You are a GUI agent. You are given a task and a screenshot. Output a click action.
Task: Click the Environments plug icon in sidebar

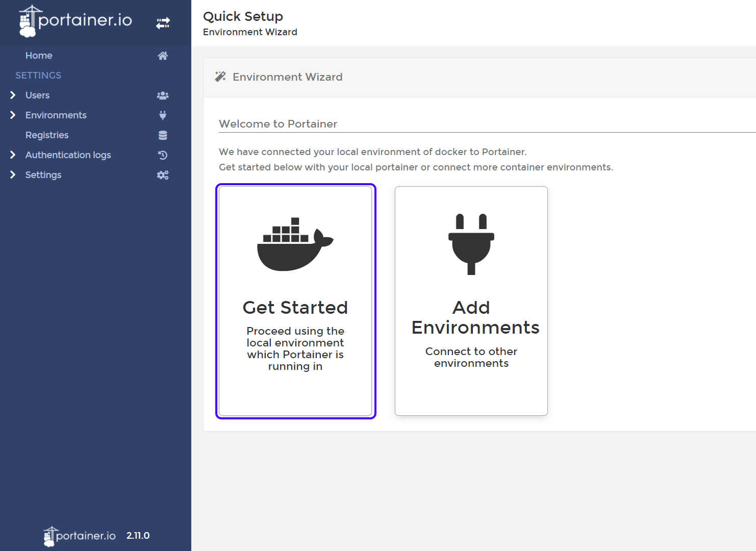[x=163, y=115]
